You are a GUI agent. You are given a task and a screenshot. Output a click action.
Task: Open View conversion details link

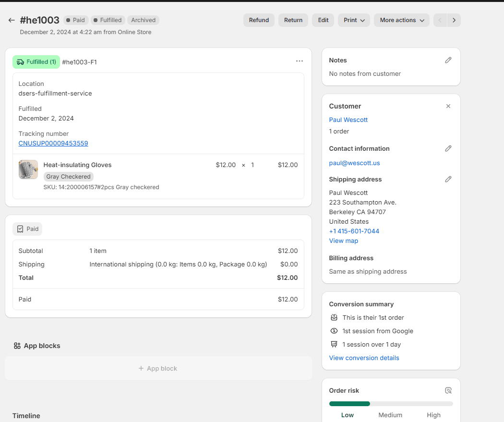tap(364, 358)
